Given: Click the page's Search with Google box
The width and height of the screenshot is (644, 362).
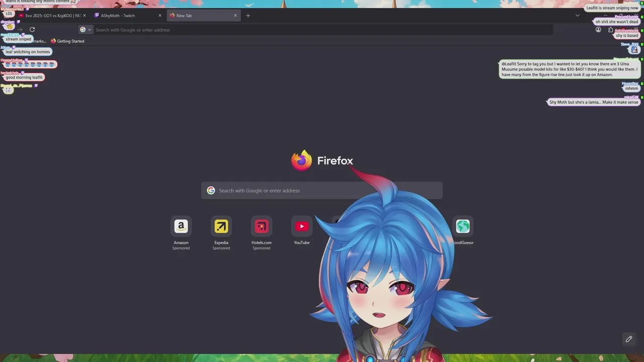Looking at the screenshot, I should [322, 191].
